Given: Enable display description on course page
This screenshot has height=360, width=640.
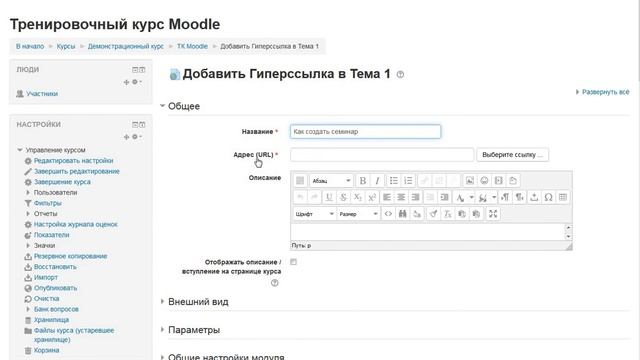Looking at the screenshot, I should 293,262.
